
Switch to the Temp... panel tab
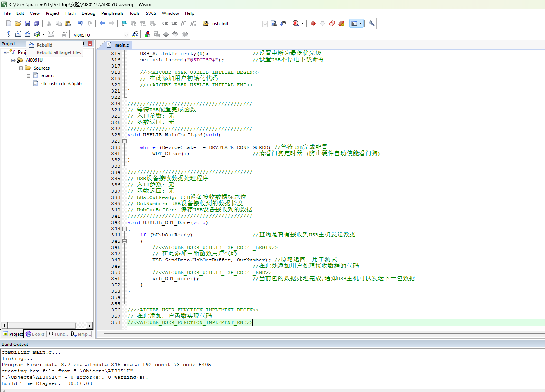click(81, 334)
